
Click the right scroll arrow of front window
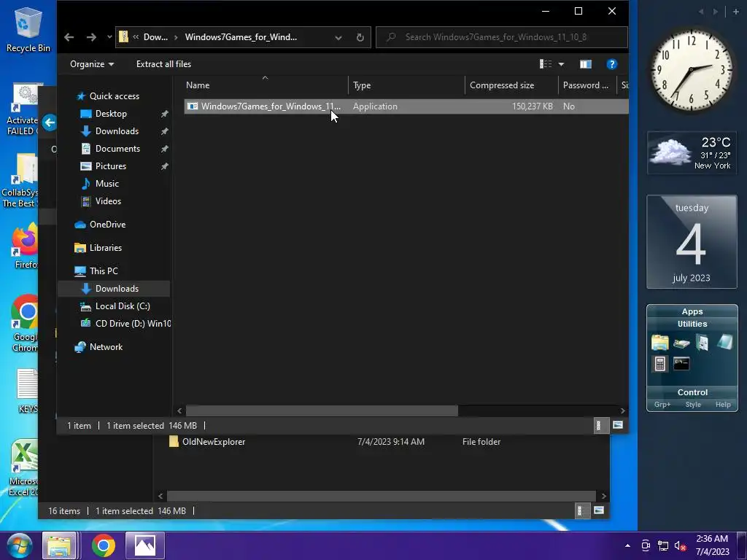(623, 411)
